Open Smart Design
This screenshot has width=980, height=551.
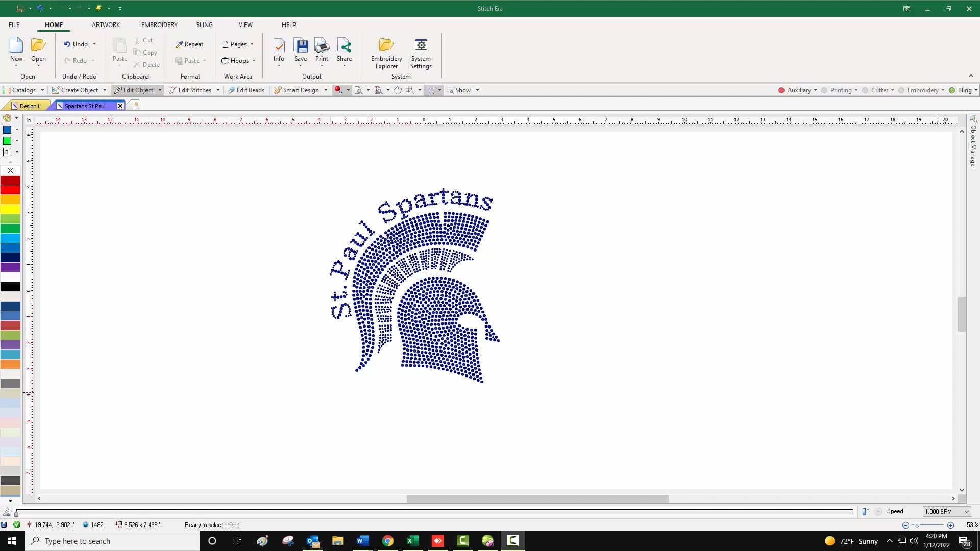(x=300, y=90)
